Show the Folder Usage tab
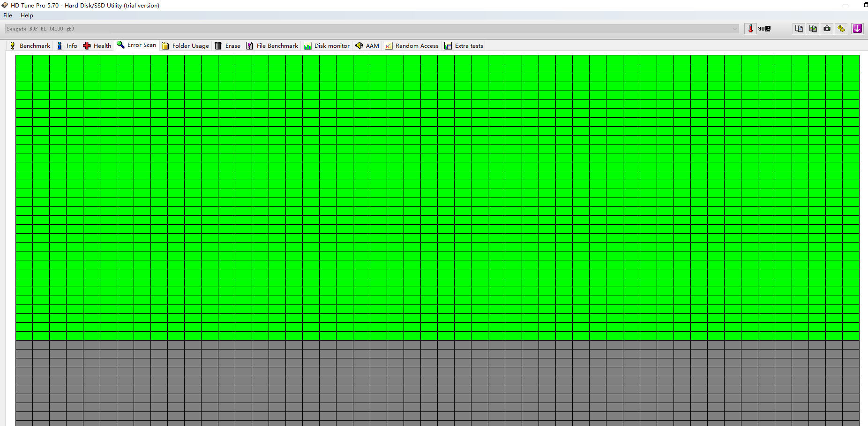Image resolution: width=868 pixels, height=426 pixels. click(x=186, y=46)
